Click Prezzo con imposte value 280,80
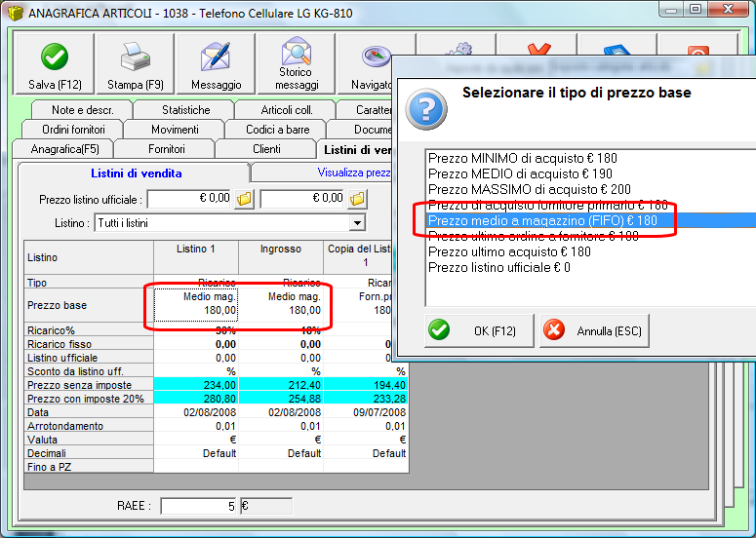This screenshot has height=538, width=756. click(196, 399)
